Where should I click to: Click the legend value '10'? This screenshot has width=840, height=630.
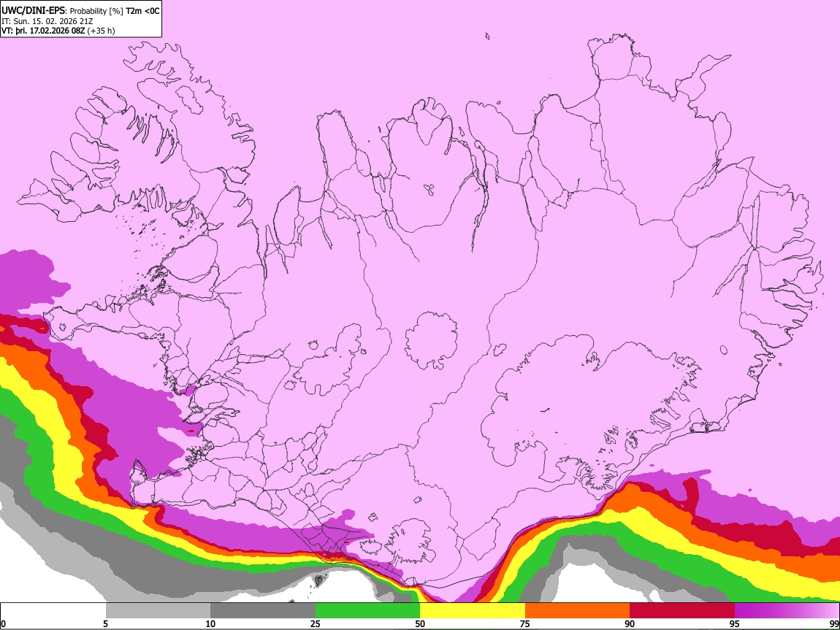tap(210, 623)
